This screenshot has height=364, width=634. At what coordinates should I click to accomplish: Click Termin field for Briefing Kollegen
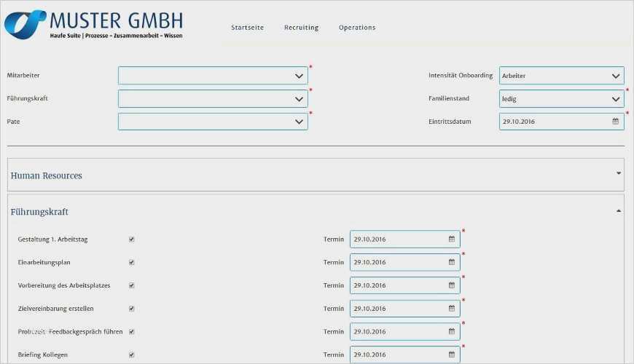pos(405,355)
